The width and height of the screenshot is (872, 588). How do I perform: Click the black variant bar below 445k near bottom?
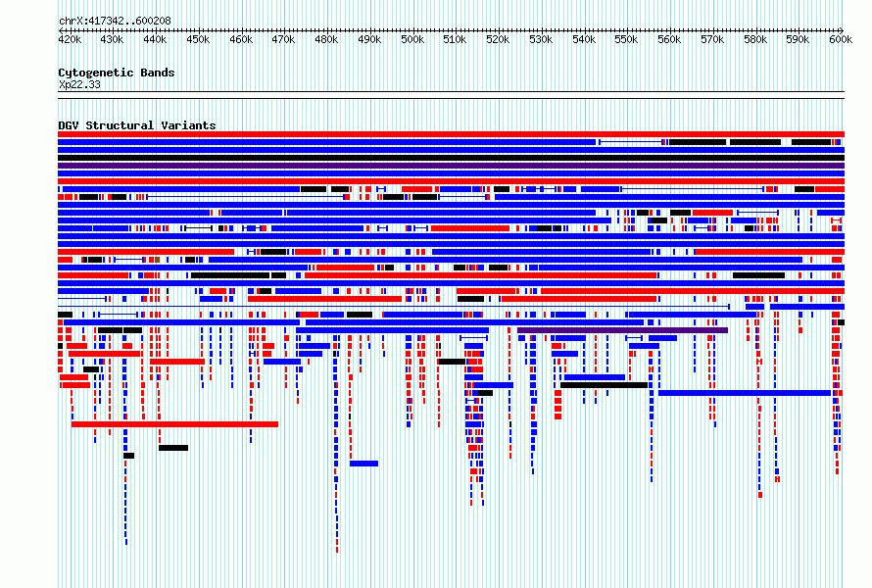[x=173, y=448]
